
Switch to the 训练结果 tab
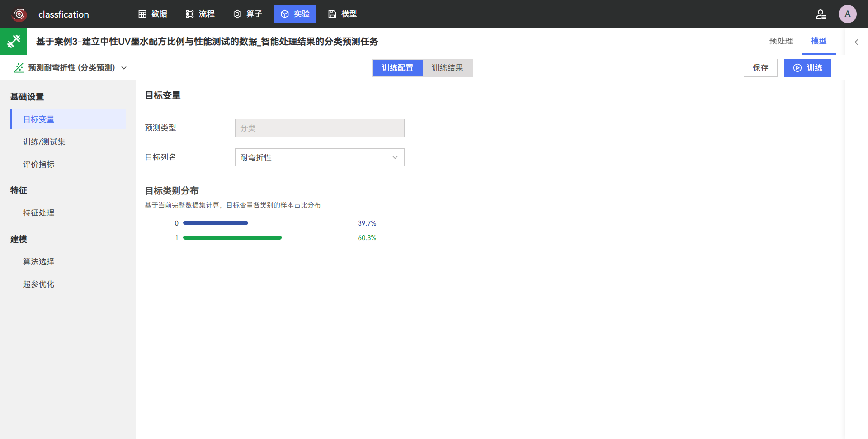(x=447, y=68)
